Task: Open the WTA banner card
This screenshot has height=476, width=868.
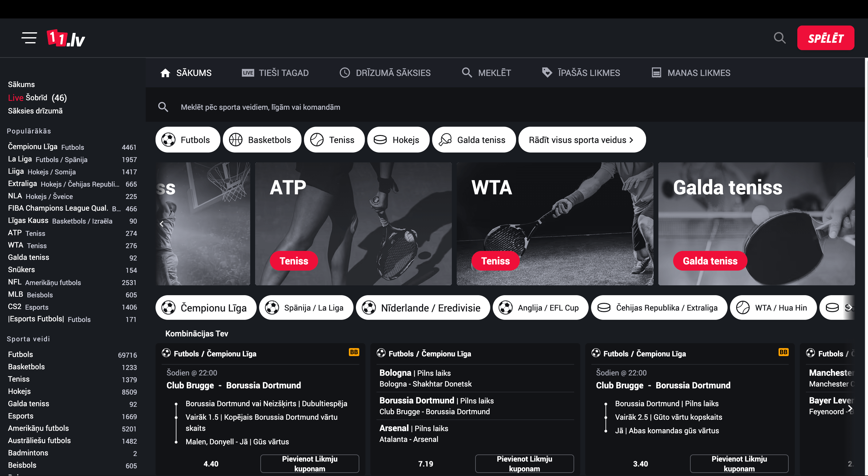Action: [x=554, y=224]
